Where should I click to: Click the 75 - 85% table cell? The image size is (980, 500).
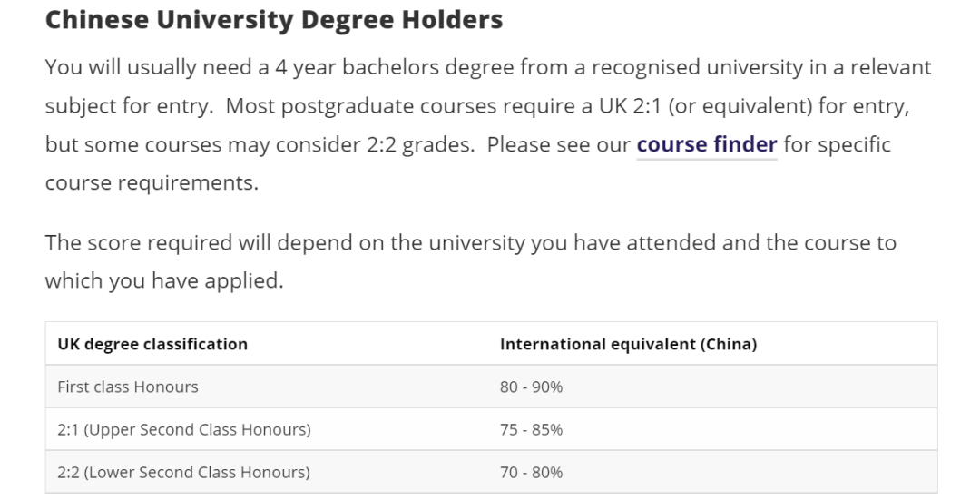coord(531,430)
